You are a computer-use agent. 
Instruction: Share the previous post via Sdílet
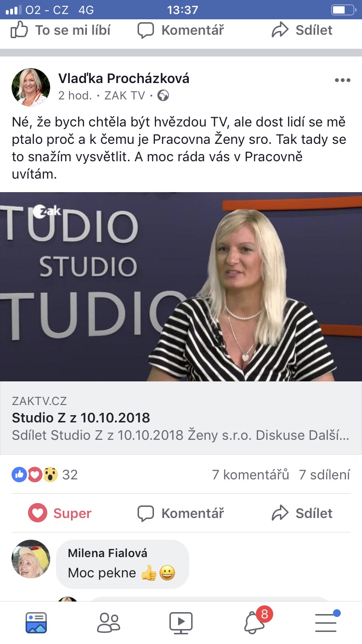[x=302, y=30]
